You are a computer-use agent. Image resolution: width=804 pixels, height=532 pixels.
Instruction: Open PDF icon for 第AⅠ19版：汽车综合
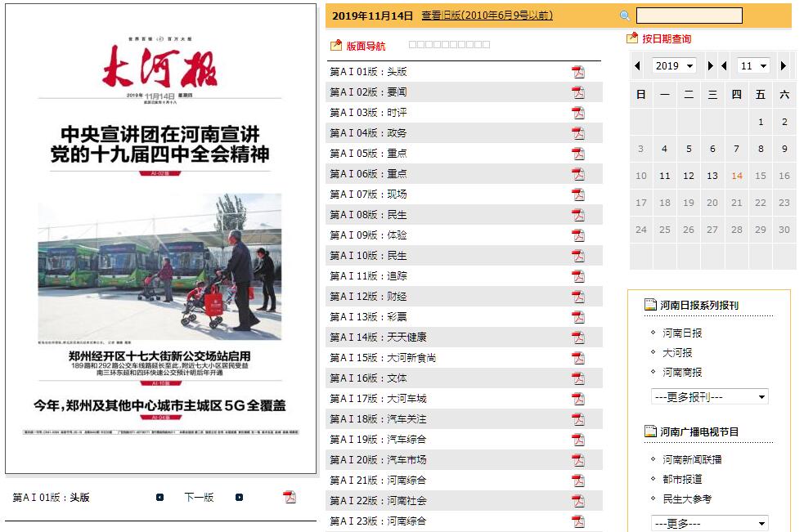pyautogui.click(x=578, y=440)
